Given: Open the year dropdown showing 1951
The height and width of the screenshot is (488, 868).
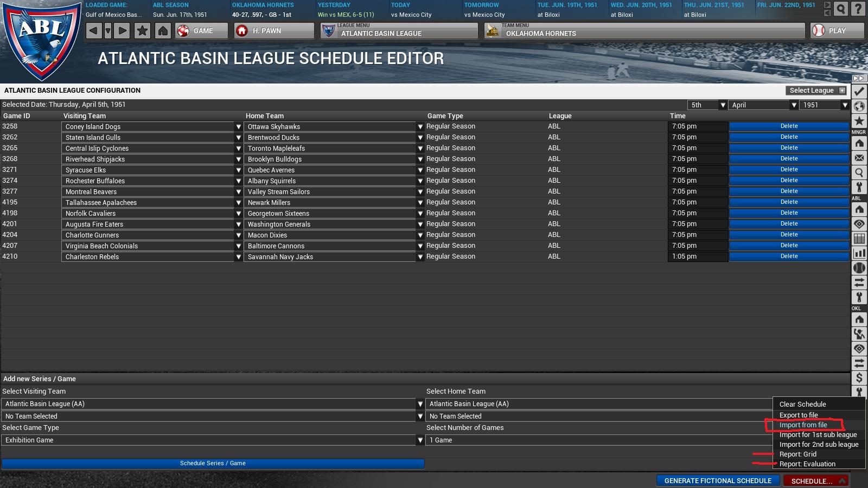Looking at the screenshot, I should pos(824,105).
